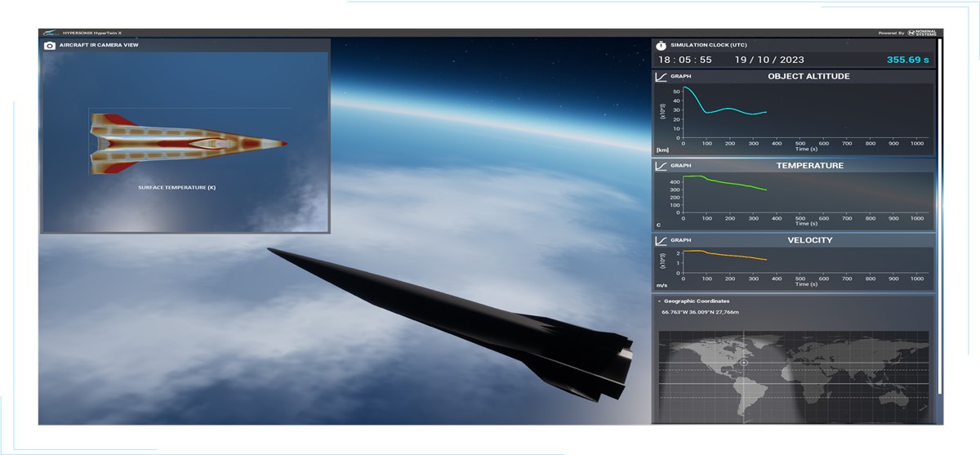
Task: Click the simulation time 18 : 05 : 55
Action: (685, 60)
